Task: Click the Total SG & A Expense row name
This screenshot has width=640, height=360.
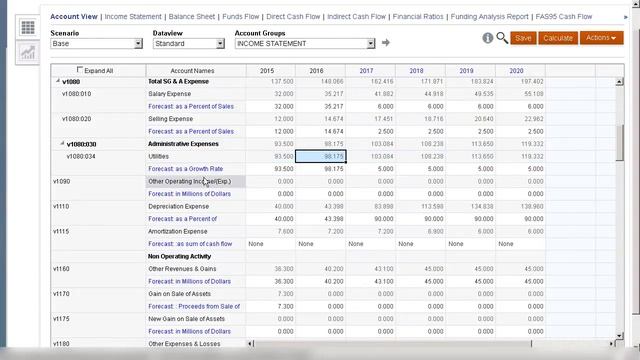Action: pyautogui.click(x=178, y=82)
